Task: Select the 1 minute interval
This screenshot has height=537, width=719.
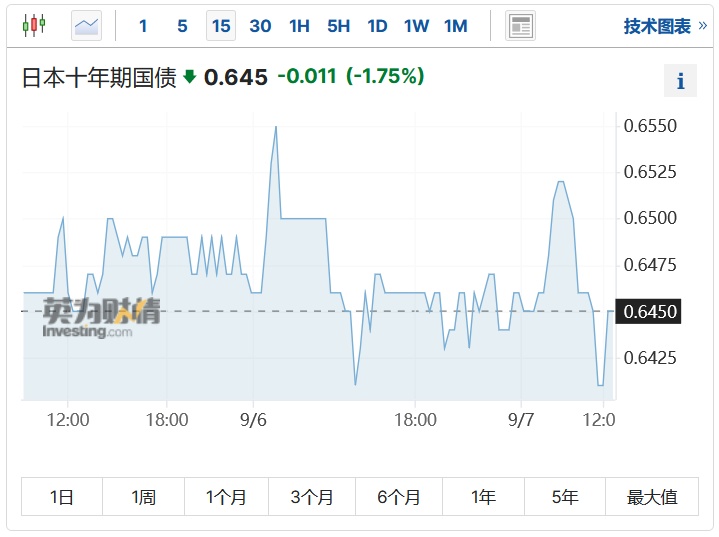Action: coord(143,26)
